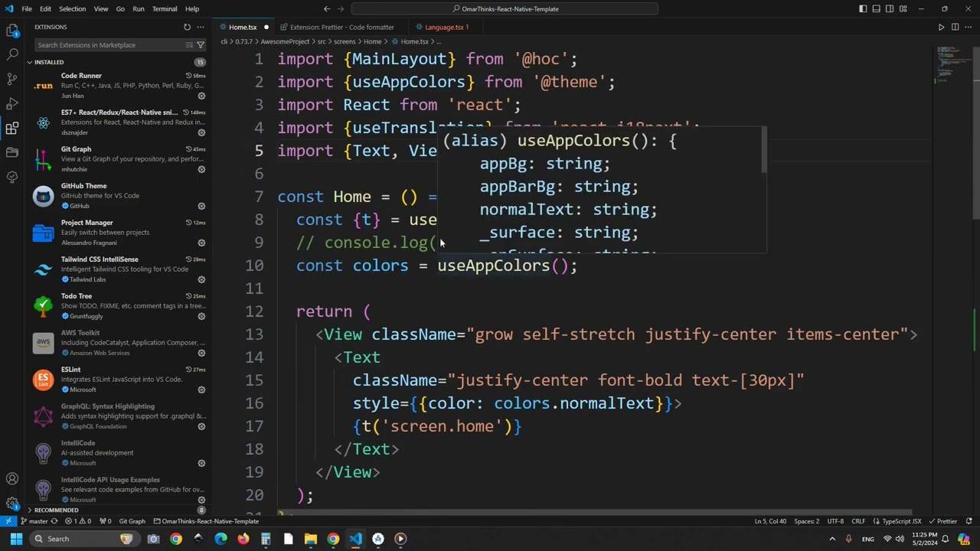Open the Explorer view in activity bar
This screenshot has width=980, height=551.
12,31
